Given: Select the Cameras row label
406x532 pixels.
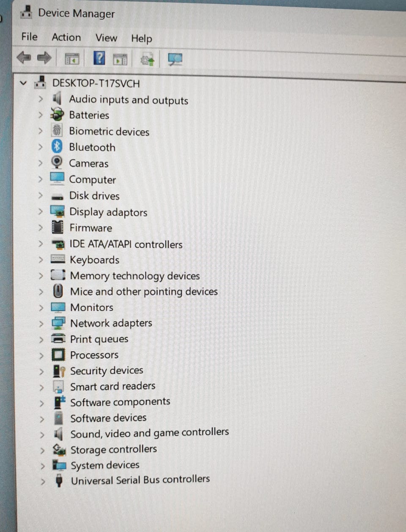Looking at the screenshot, I should point(88,163).
